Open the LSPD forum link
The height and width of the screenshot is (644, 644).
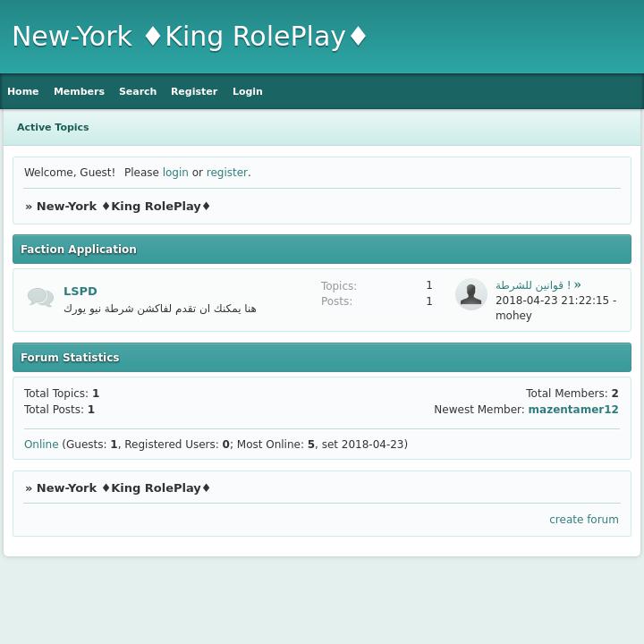coord(80,292)
